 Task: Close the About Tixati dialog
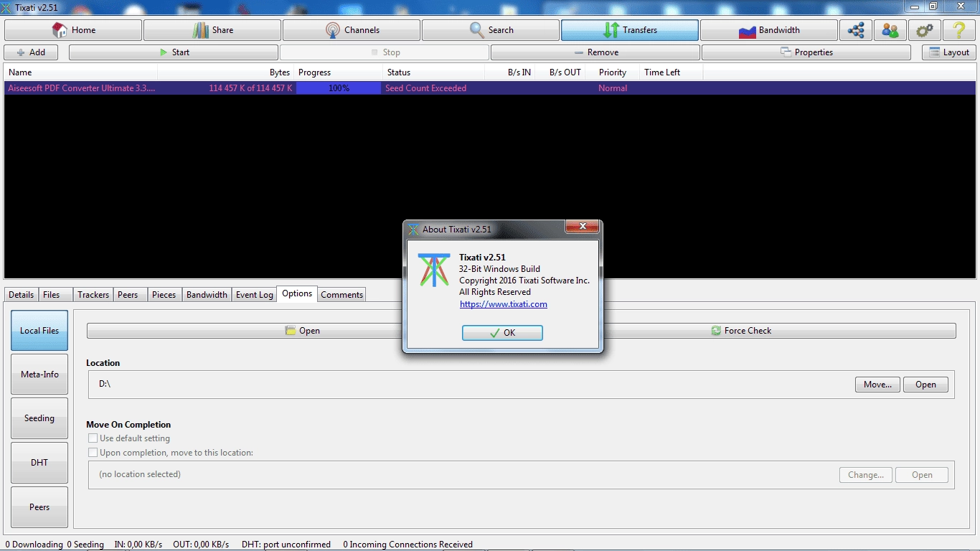click(582, 227)
